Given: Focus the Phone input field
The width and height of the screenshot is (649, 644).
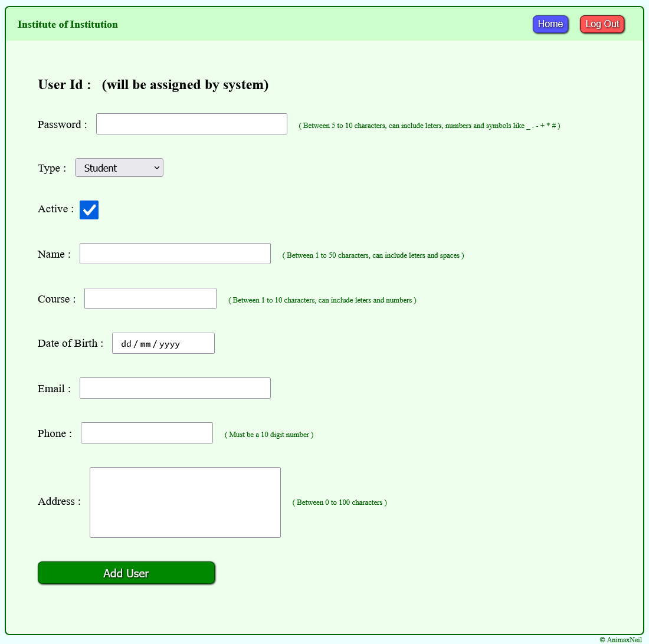Looking at the screenshot, I should pyautogui.click(x=147, y=433).
